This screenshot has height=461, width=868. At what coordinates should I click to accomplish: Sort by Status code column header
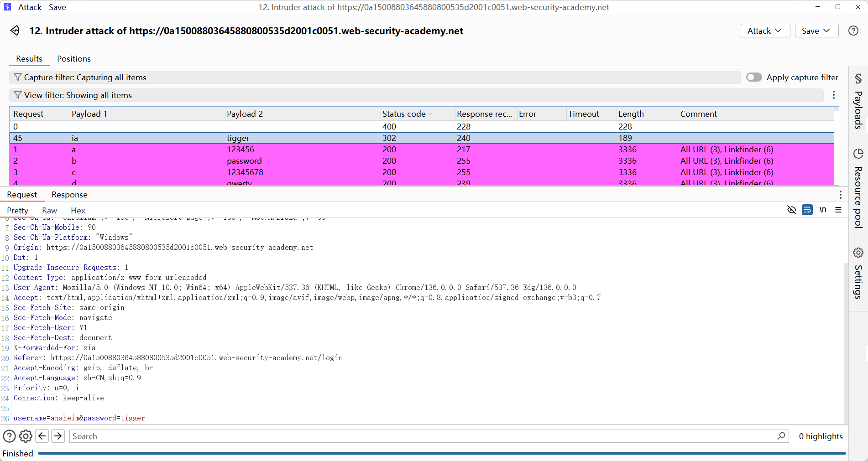click(x=404, y=114)
